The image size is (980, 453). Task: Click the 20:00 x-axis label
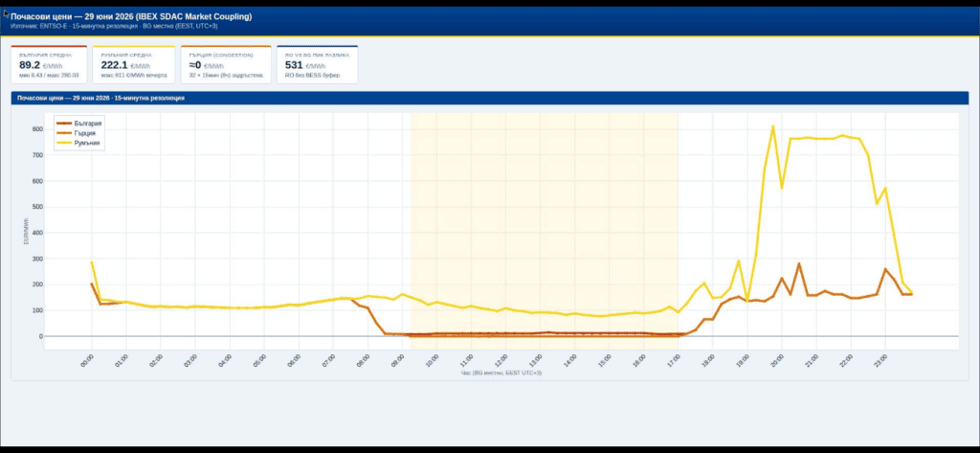tap(777, 361)
